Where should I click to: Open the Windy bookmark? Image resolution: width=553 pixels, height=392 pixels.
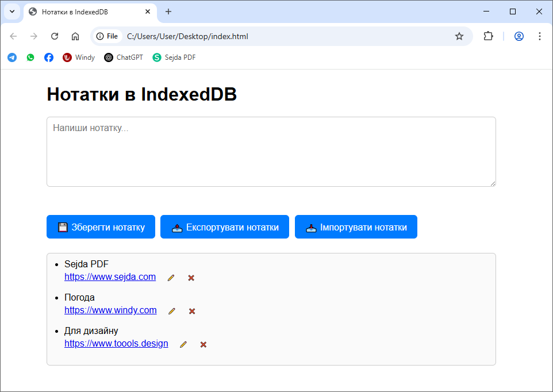(79, 57)
